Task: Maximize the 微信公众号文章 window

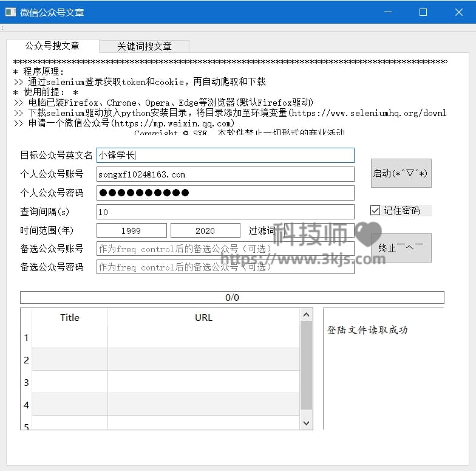Action: [423, 12]
